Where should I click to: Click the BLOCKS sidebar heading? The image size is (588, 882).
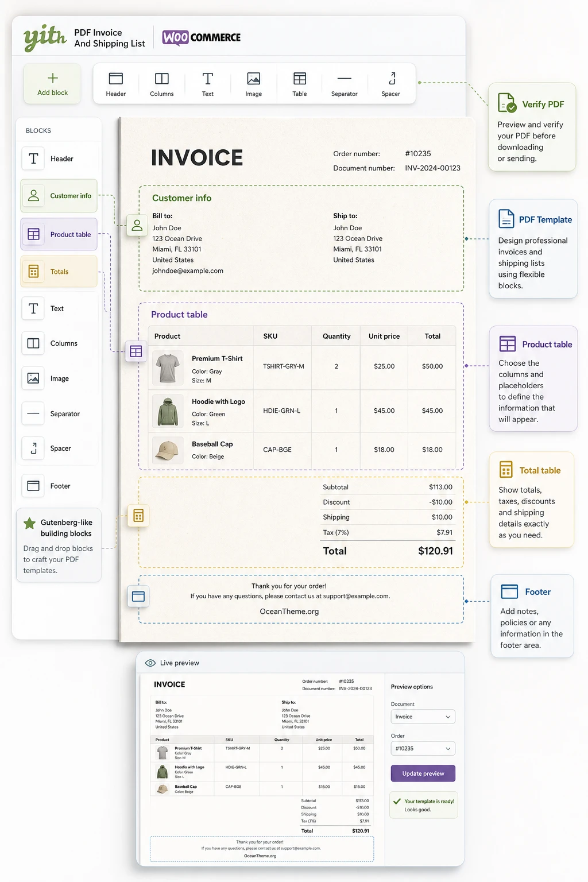click(38, 131)
